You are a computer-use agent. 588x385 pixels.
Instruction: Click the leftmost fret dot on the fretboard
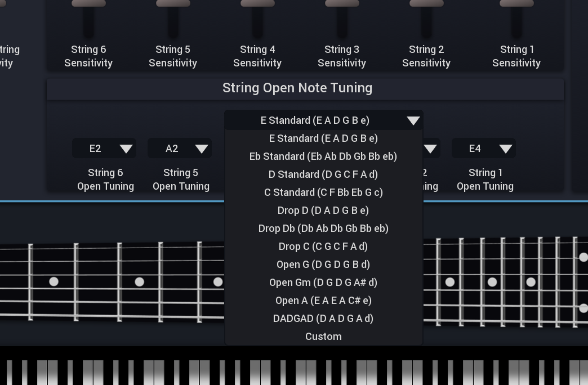(x=54, y=281)
